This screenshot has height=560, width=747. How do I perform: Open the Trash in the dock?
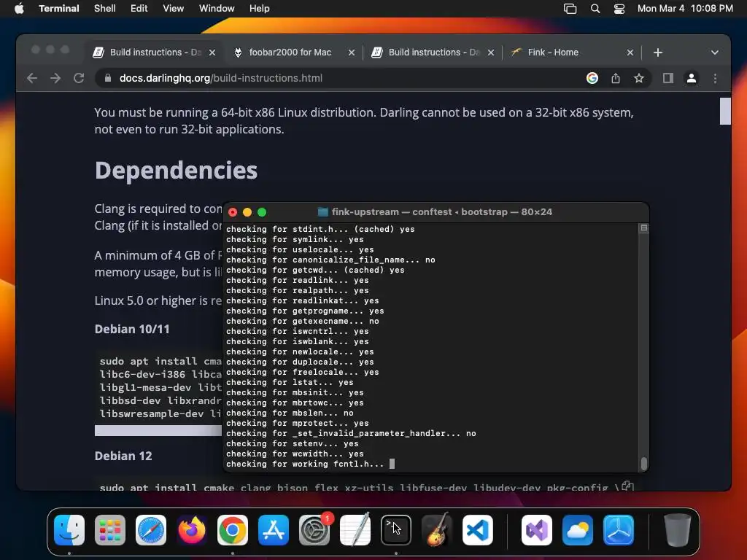click(x=678, y=530)
